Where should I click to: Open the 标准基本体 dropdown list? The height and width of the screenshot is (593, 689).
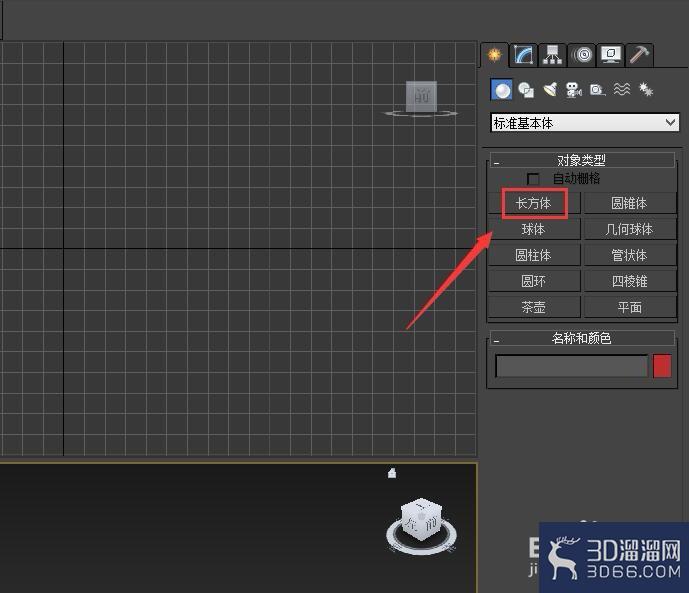coord(585,123)
